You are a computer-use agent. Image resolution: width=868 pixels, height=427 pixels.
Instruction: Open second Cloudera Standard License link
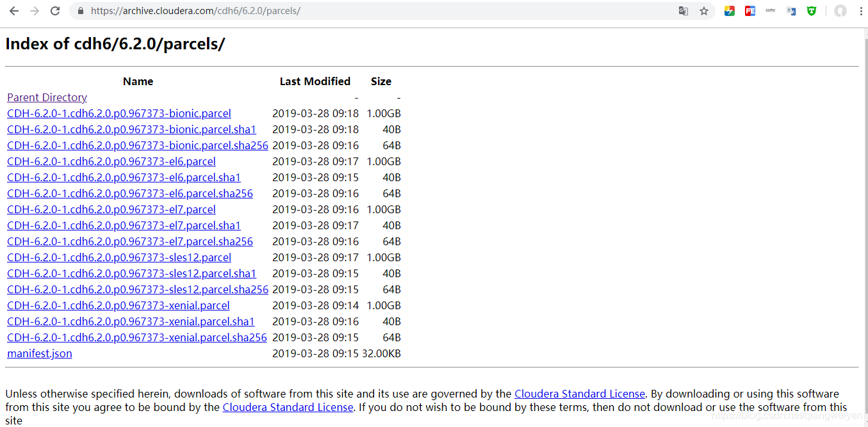pyautogui.click(x=288, y=407)
